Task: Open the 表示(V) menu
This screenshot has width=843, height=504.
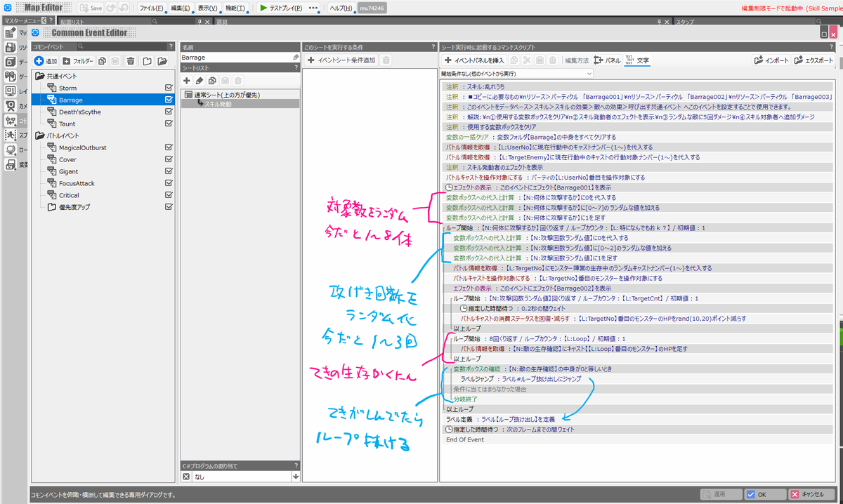Action: pos(207,8)
